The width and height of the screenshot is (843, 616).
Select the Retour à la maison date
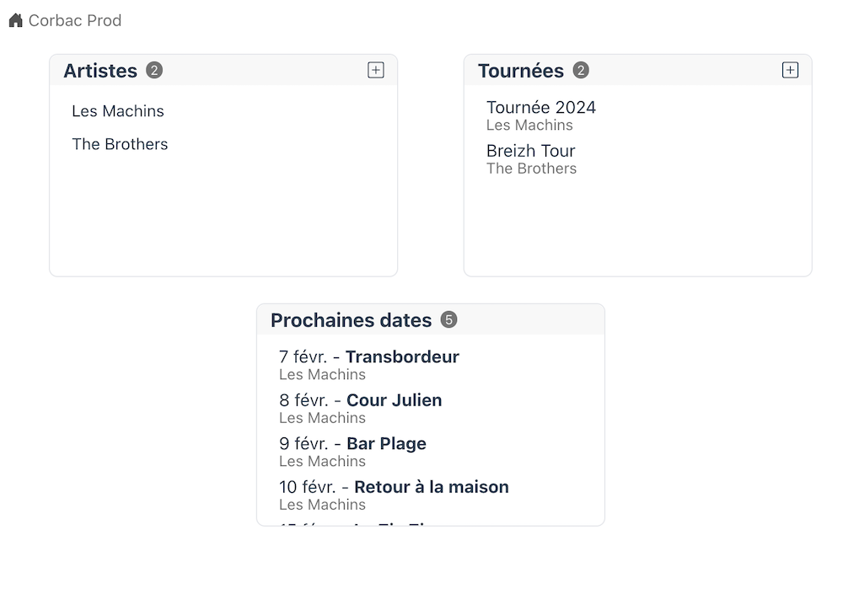[x=394, y=495]
